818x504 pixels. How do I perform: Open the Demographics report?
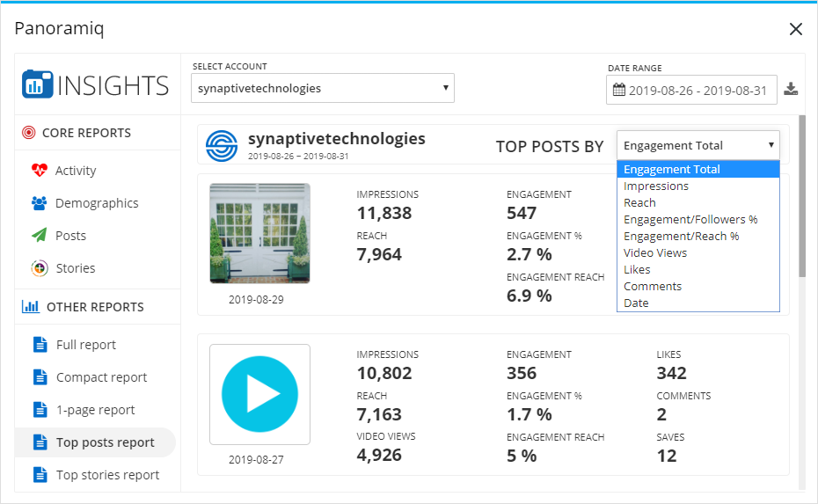97,203
